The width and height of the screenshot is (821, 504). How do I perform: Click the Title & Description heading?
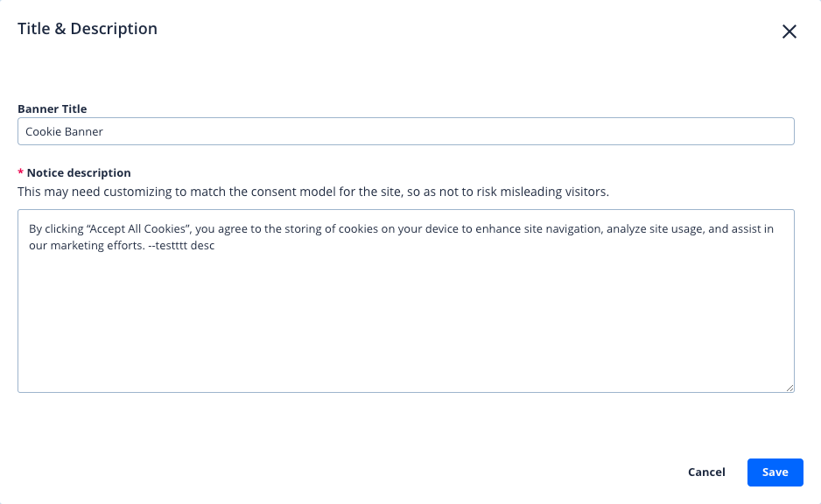(88, 29)
